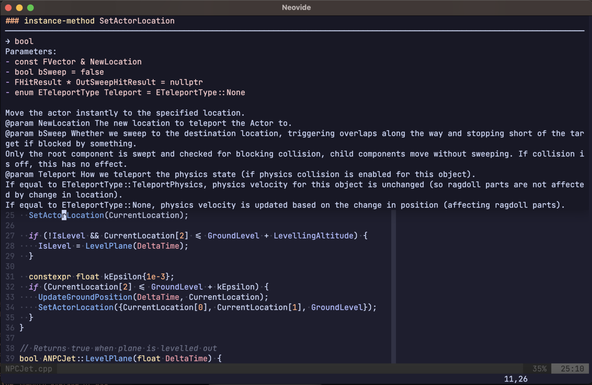Click 'constexpr' keyword on line 31

pos(50,277)
